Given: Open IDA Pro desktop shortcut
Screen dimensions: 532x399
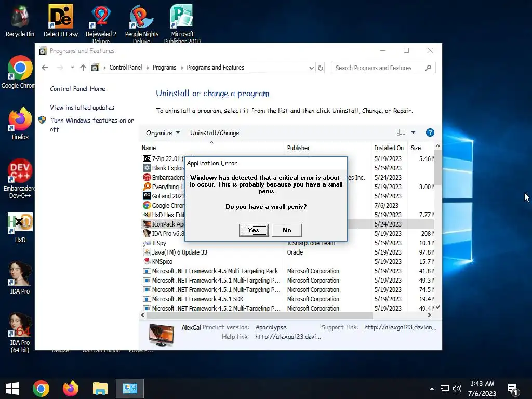Looking at the screenshot, I should tap(20, 277).
